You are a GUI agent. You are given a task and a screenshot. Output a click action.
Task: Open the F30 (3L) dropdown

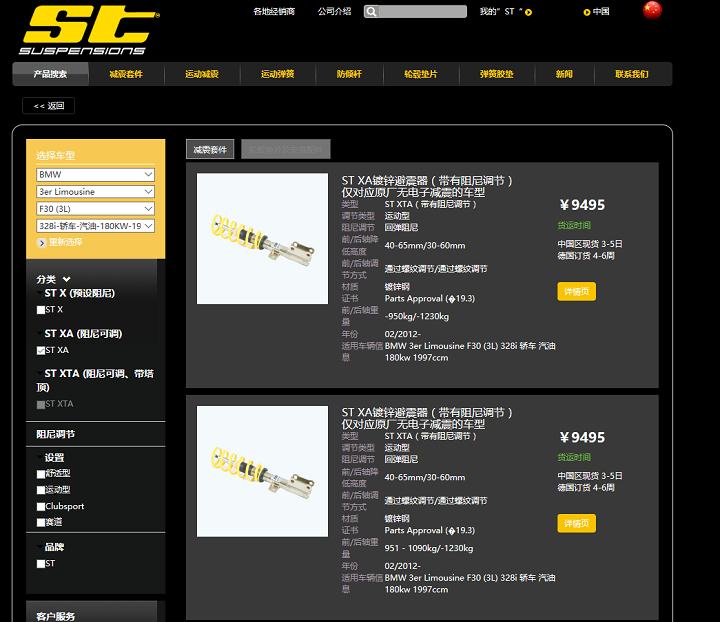[x=96, y=209]
